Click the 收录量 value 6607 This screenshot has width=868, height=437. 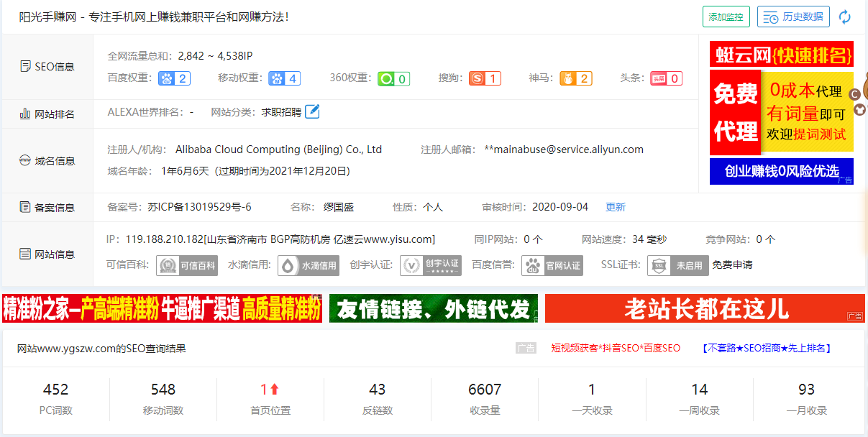point(485,390)
